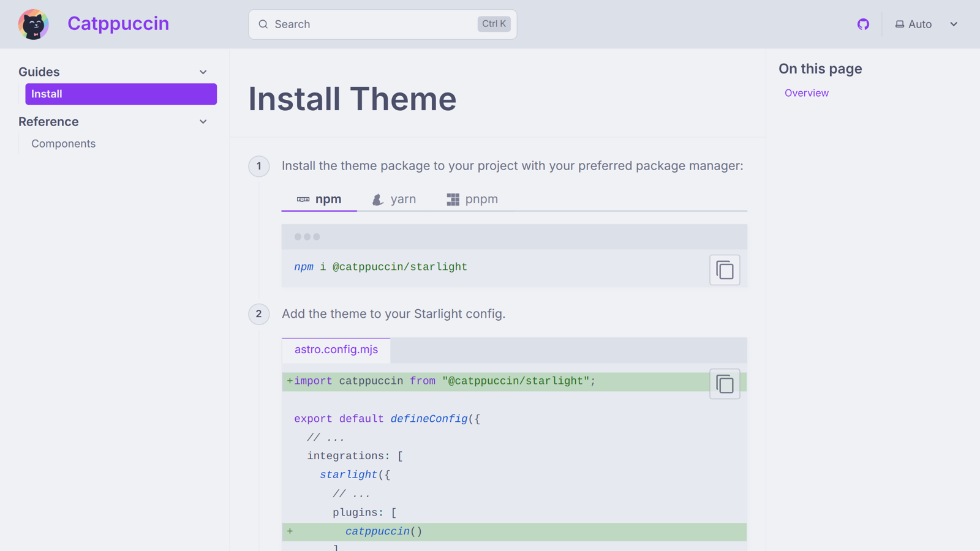Open the GitHub repository icon link
The height and width of the screenshot is (551, 980).
(863, 24)
